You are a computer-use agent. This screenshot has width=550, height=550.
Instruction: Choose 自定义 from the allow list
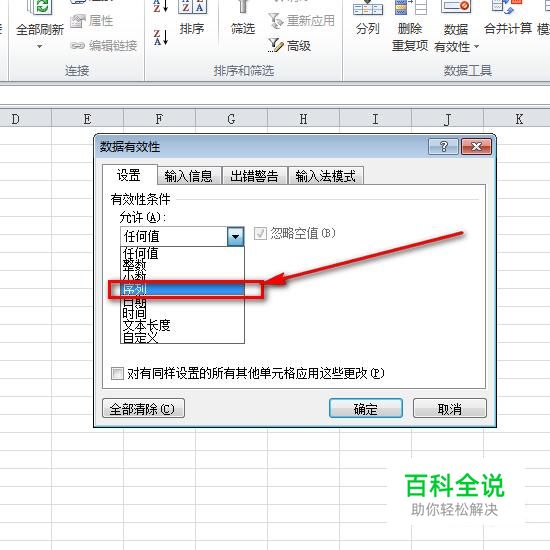point(182,337)
